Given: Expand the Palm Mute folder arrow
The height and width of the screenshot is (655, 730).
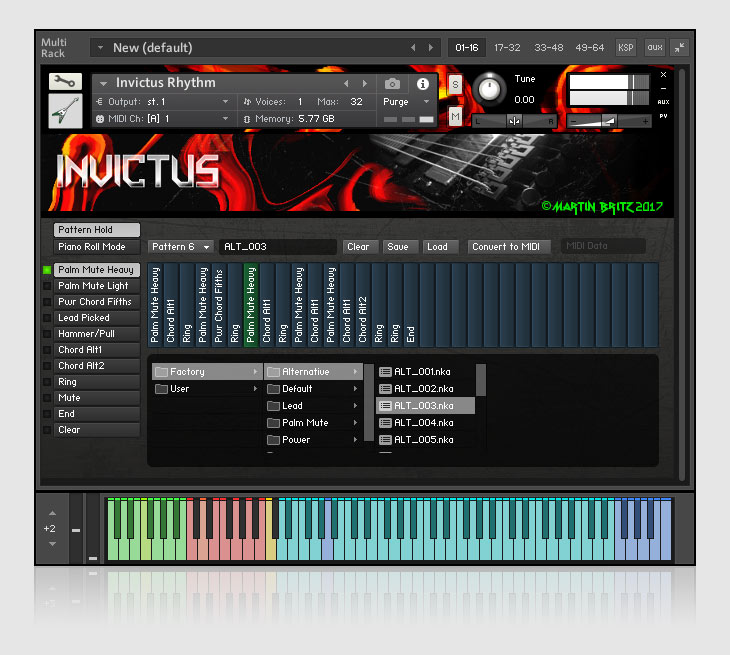Looking at the screenshot, I should 355,423.
